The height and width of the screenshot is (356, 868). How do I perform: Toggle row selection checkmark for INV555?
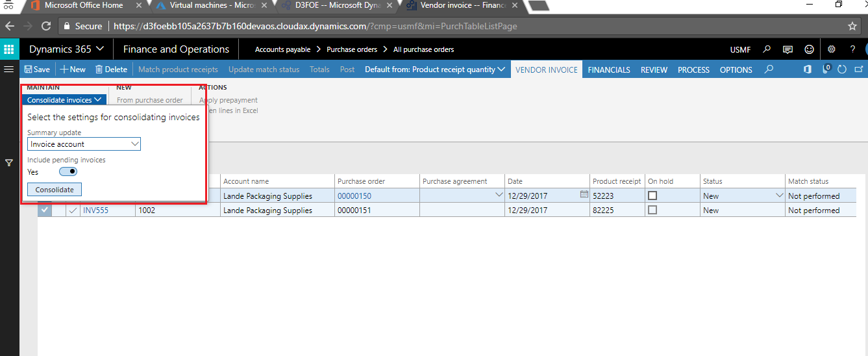pyautogui.click(x=45, y=210)
